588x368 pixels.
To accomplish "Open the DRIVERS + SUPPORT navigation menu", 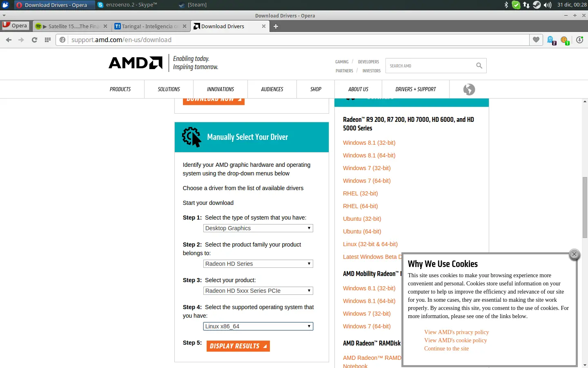I will 416,89.
